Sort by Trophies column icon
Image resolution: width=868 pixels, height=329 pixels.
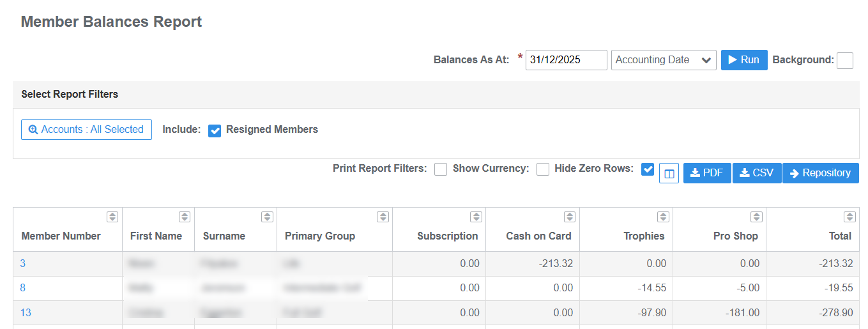(663, 217)
